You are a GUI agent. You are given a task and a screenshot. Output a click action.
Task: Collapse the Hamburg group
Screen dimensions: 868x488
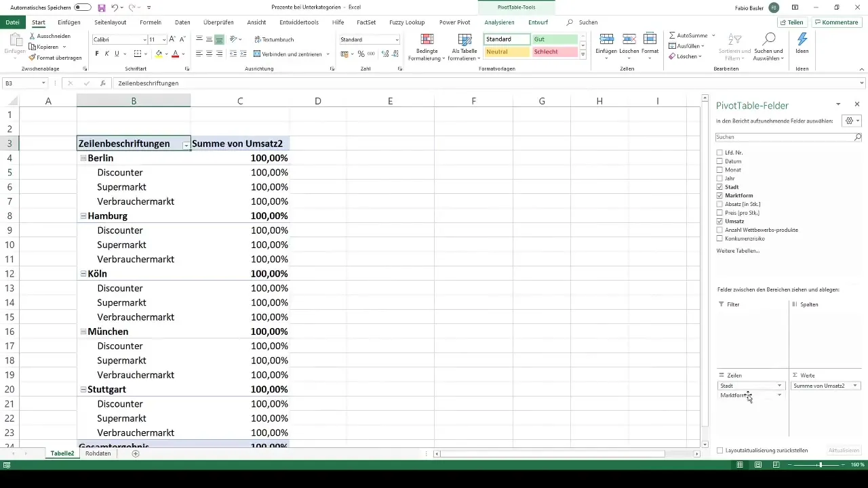pyautogui.click(x=83, y=216)
